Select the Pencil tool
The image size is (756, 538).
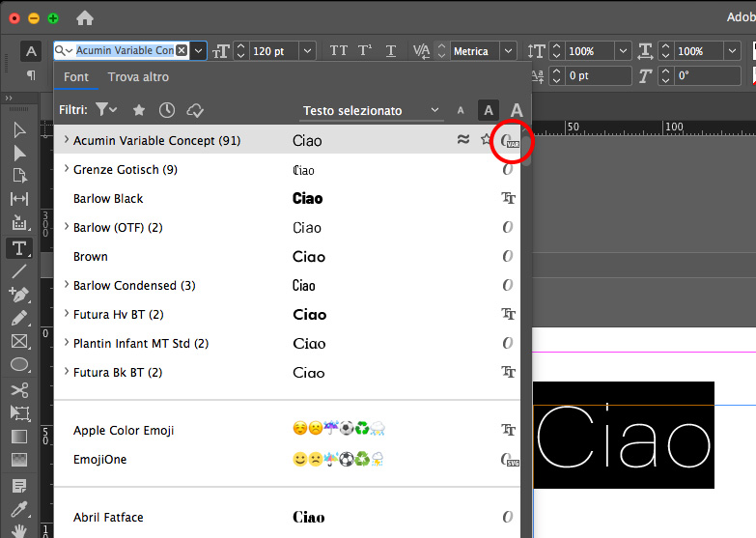point(19,318)
